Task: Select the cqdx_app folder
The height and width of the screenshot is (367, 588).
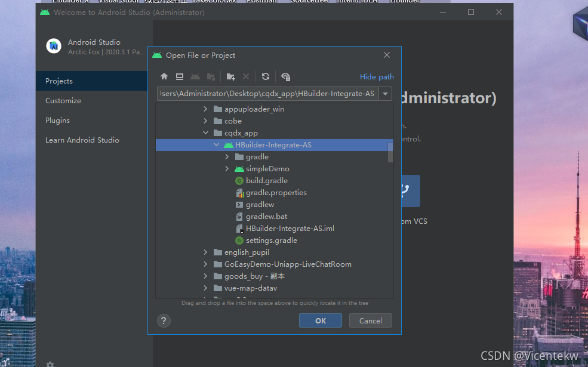Action: click(241, 133)
